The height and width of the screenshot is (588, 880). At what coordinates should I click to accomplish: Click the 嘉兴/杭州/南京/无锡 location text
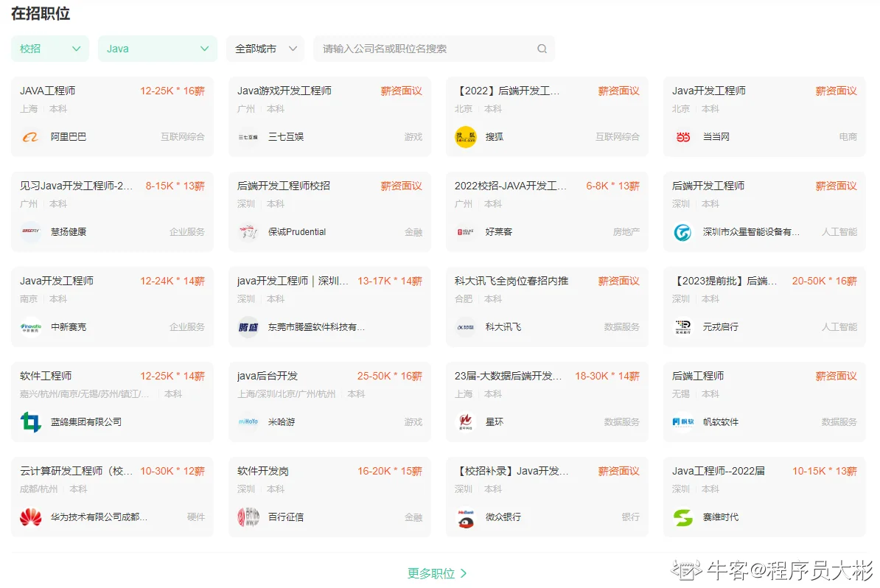(85, 394)
